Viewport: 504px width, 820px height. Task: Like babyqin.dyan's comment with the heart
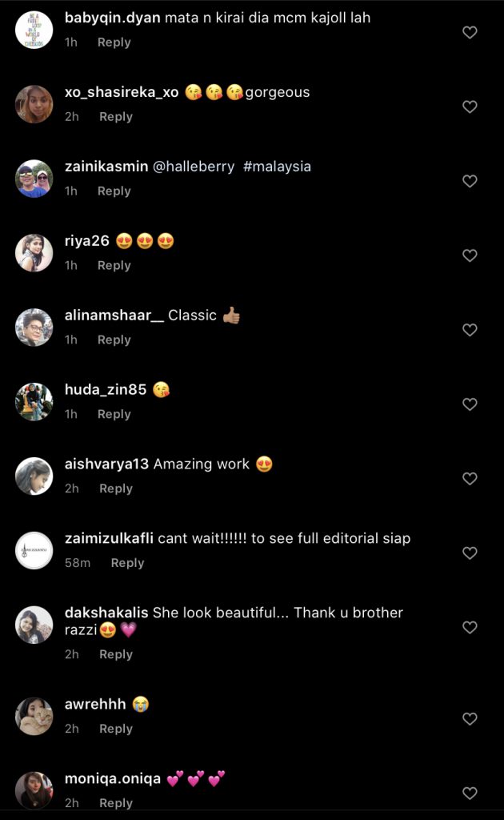pos(470,32)
